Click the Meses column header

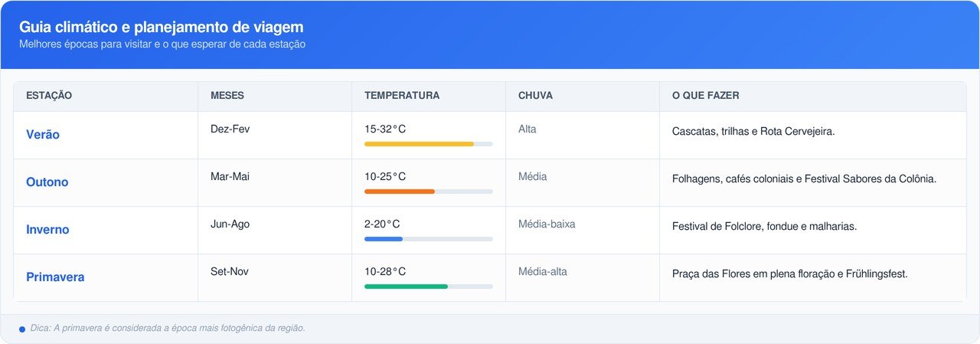(227, 96)
